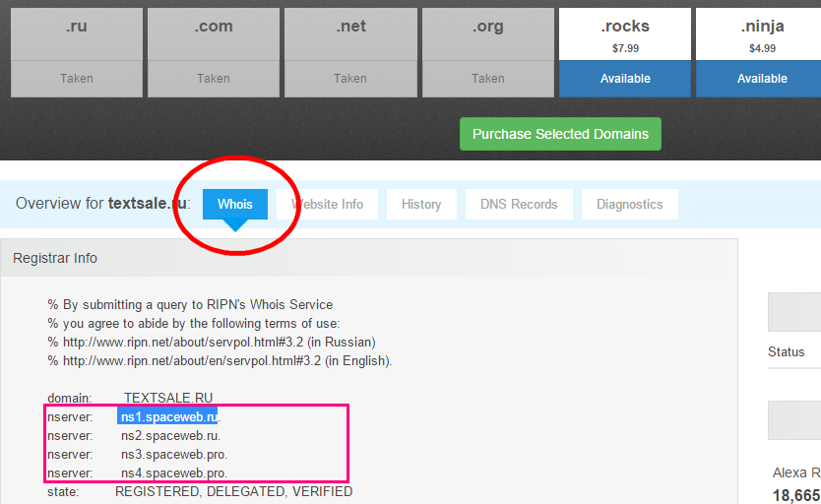Image resolution: width=821 pixels, height=504 pixels.
Task: Click the Registrar Info heading
Action: click(55, 258)
